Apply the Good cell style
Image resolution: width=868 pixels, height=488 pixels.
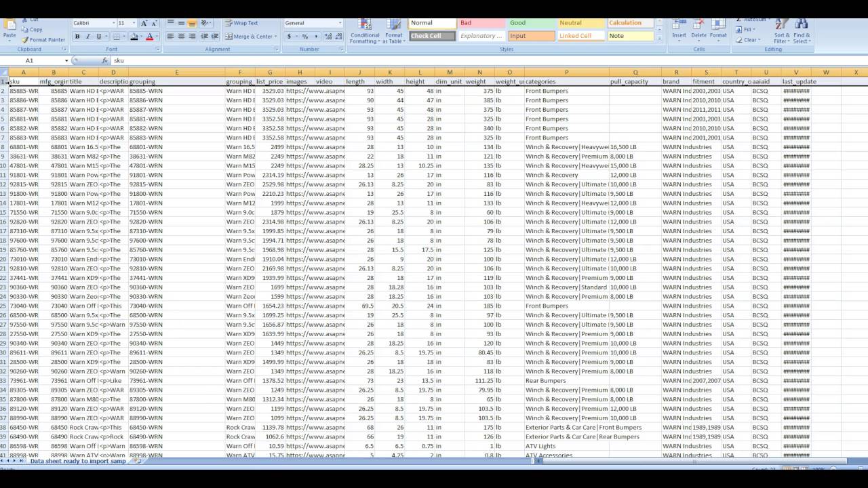point(531,23)
